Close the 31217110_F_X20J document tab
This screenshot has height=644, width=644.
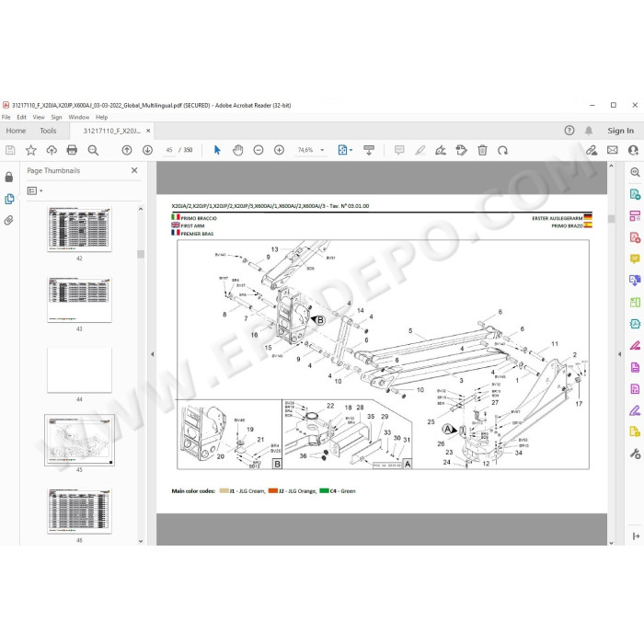(x=148, y=131)
